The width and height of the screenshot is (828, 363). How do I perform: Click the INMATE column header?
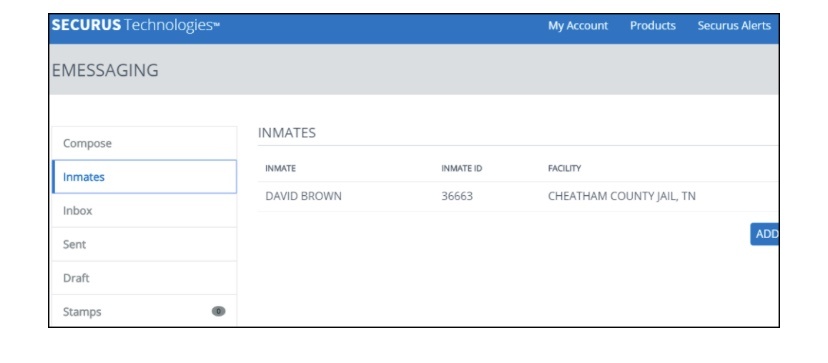280,169
